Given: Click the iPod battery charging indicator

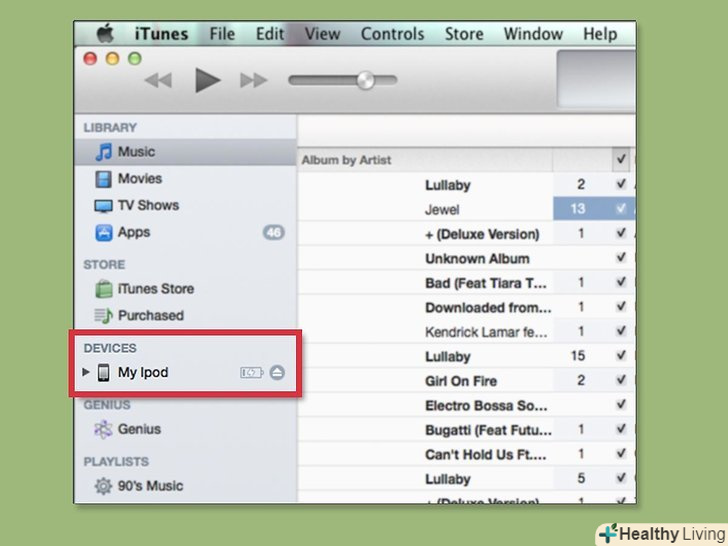Looking at the screenshot, I should [x=252, y=372].
